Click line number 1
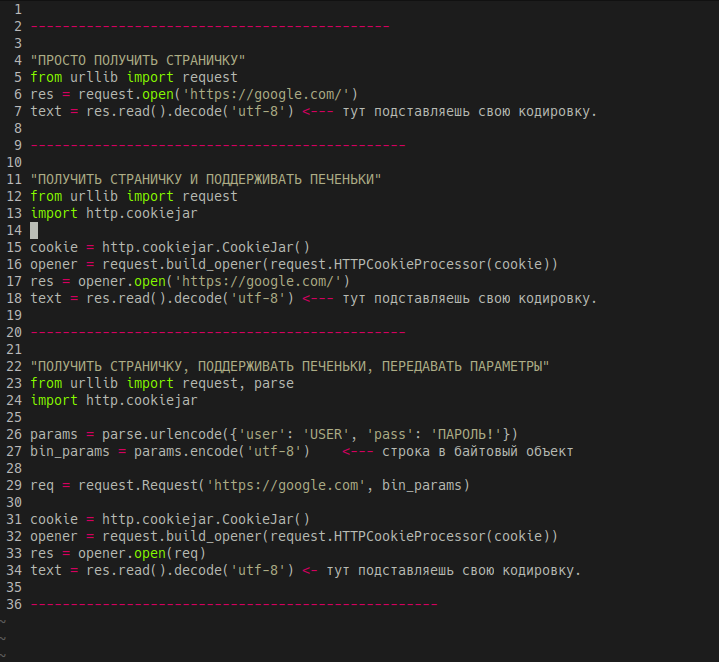Screen dimensions: 719x662 [18, 10]
